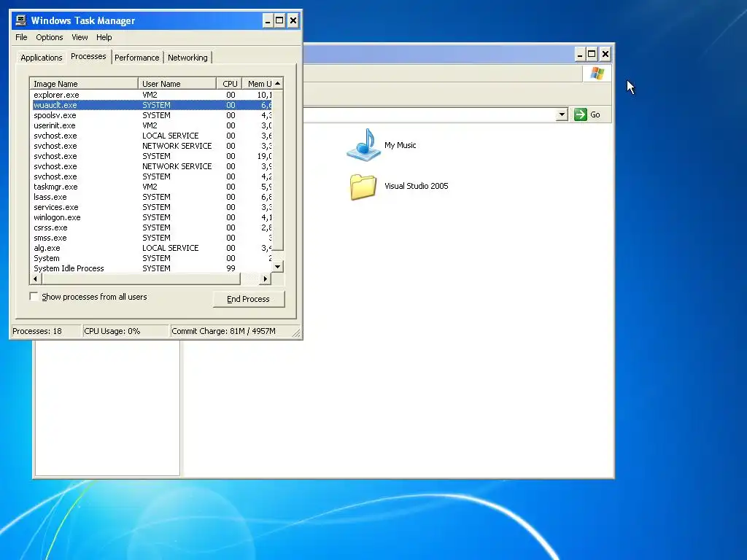Open the Help menu in Task Manager

[x=104, y=37]
